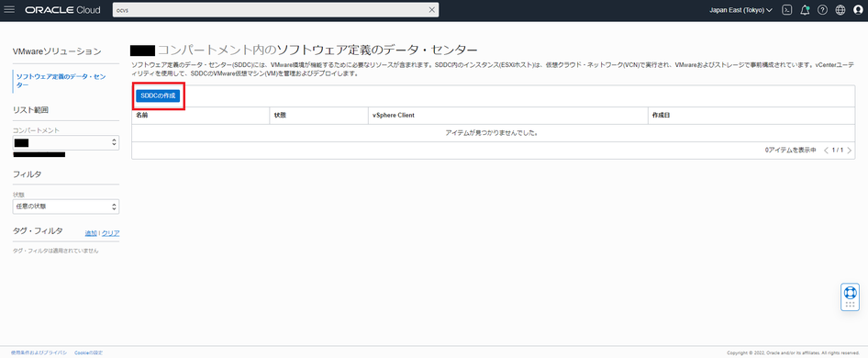Click the 0アイテムを表示中 status text
868x358 pixels.
click(790, 151)
